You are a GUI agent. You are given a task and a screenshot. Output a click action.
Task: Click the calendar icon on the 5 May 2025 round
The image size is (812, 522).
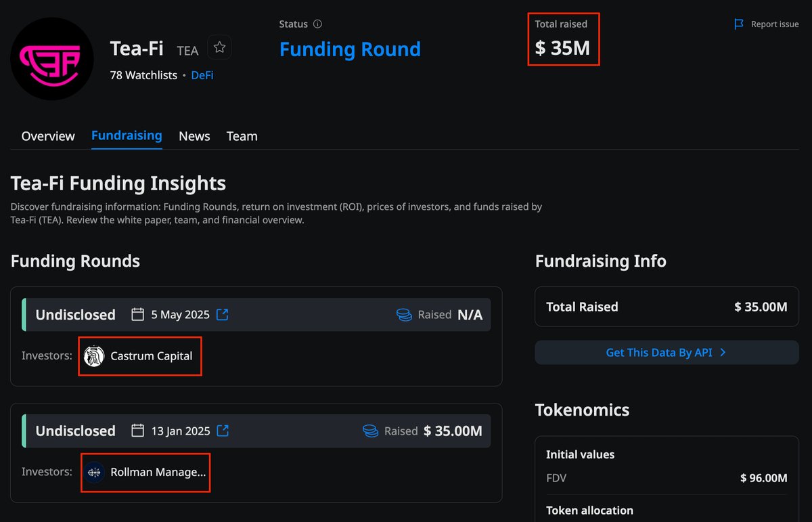pyautogui.click(x=137, y=314)
